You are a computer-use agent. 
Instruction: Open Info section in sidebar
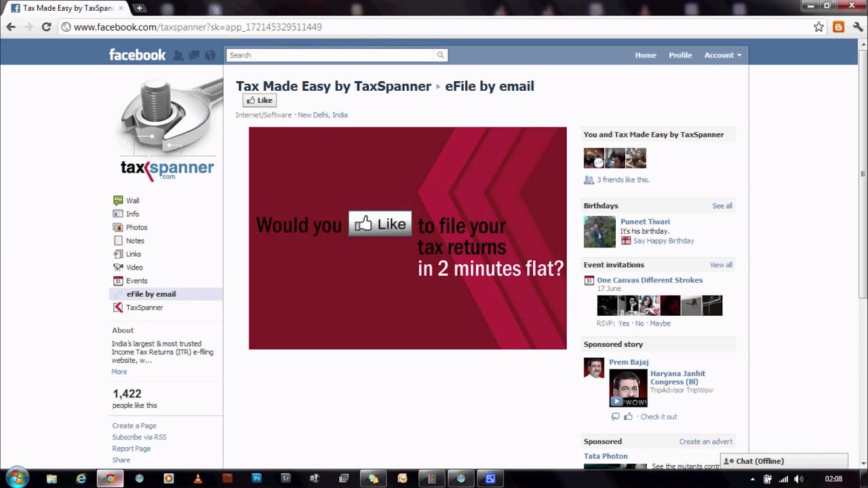point(132,214)
